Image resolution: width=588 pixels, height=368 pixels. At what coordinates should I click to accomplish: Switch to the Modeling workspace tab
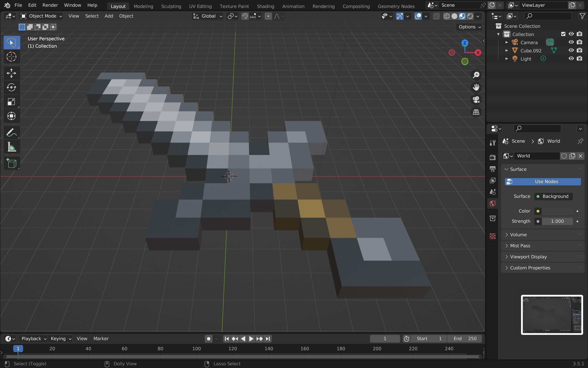click(x=143, y=6)
